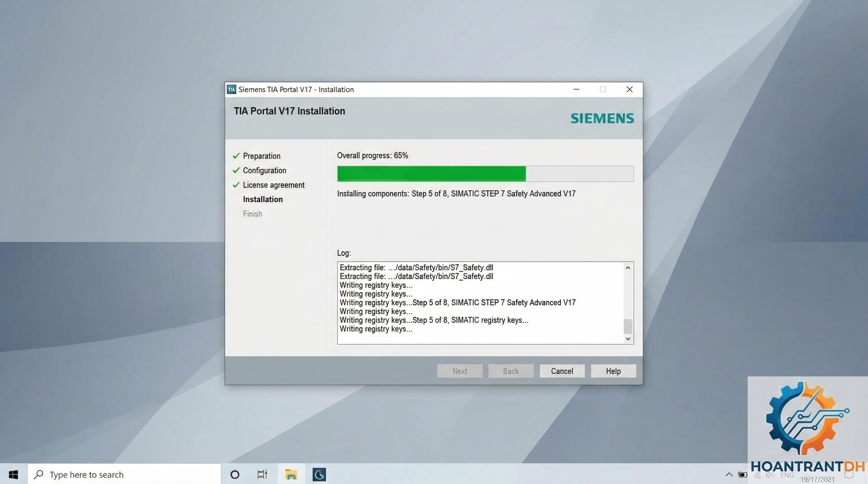Select the Configuration step
This screenshot has width=868, height=484.
(265, 171)
